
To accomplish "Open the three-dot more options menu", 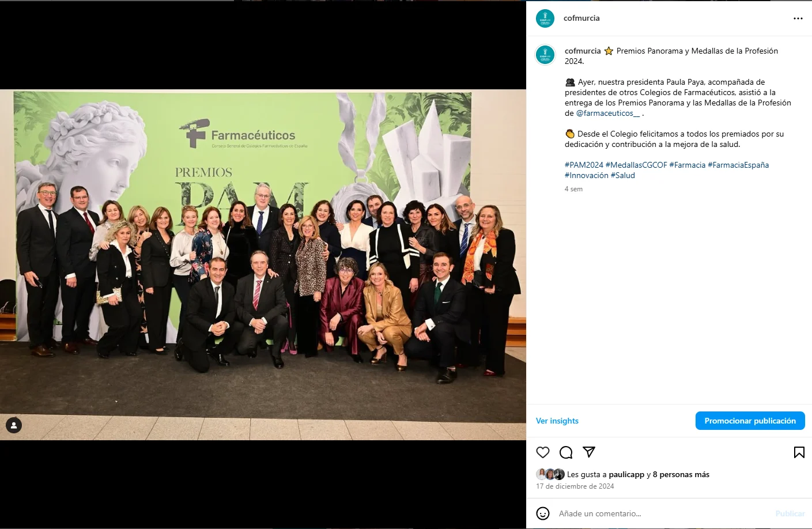I will [798, 18].
